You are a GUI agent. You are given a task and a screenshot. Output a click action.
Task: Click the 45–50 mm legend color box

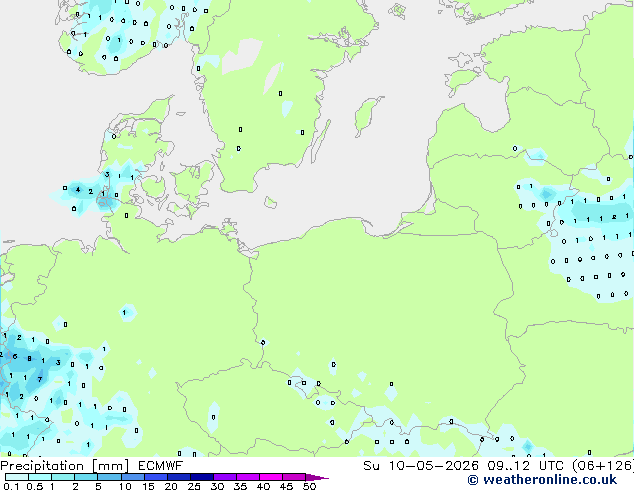(x=294, y=477)
